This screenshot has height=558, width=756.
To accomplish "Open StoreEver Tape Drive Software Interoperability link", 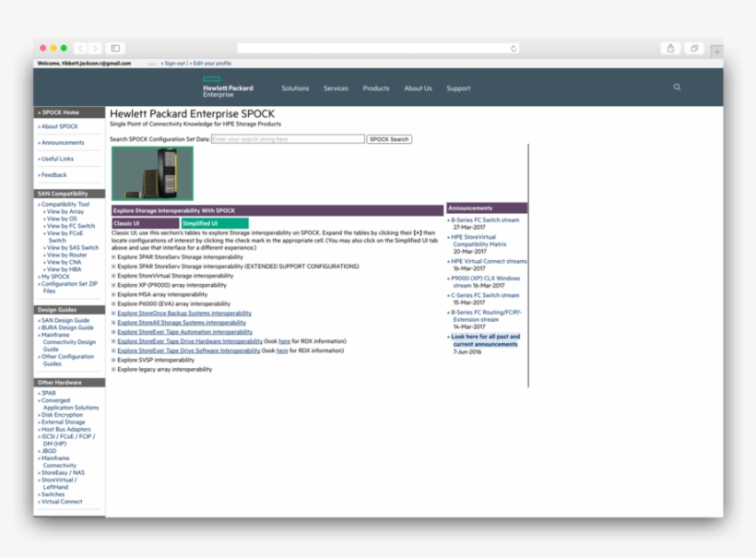I will tap(188, 350).
